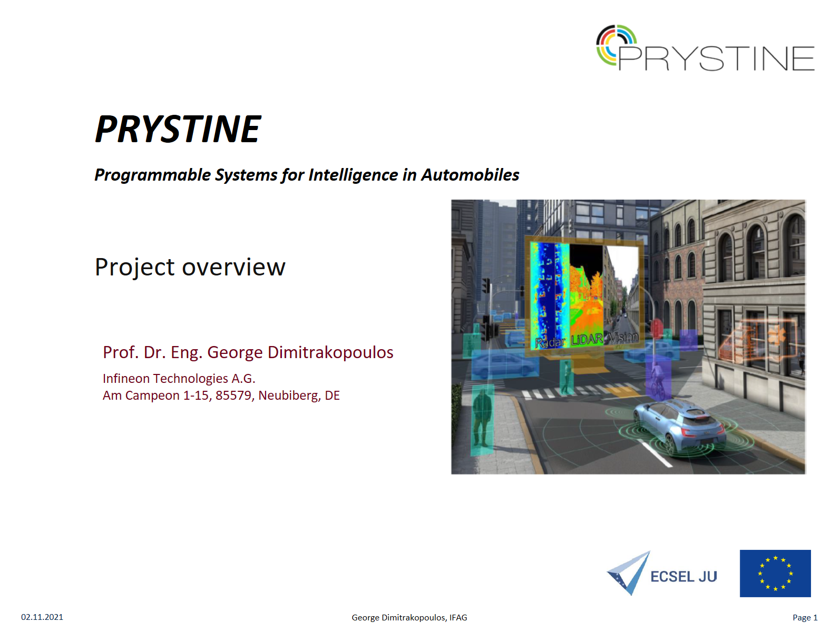Image resolution: width=840 pixels, height=632 pixels.
Task: Click the 02.11.2021 date in the footer
Action: pyautogui.click(x=42, y=617)
